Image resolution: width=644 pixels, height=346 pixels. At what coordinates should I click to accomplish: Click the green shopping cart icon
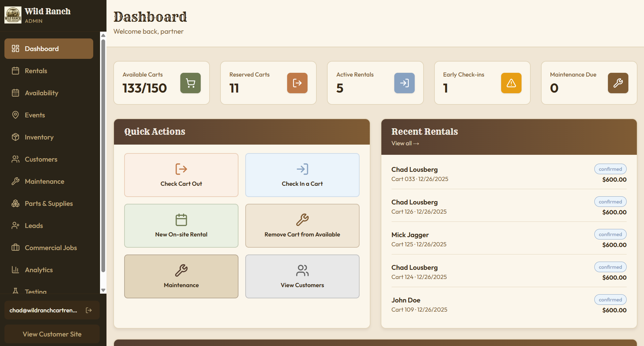pos(190,83)
